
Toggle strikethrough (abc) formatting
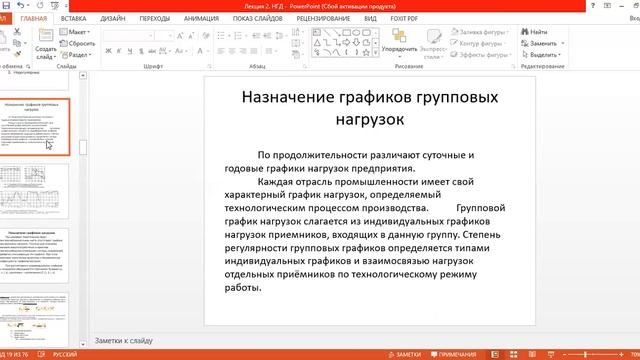coord(152,51)
